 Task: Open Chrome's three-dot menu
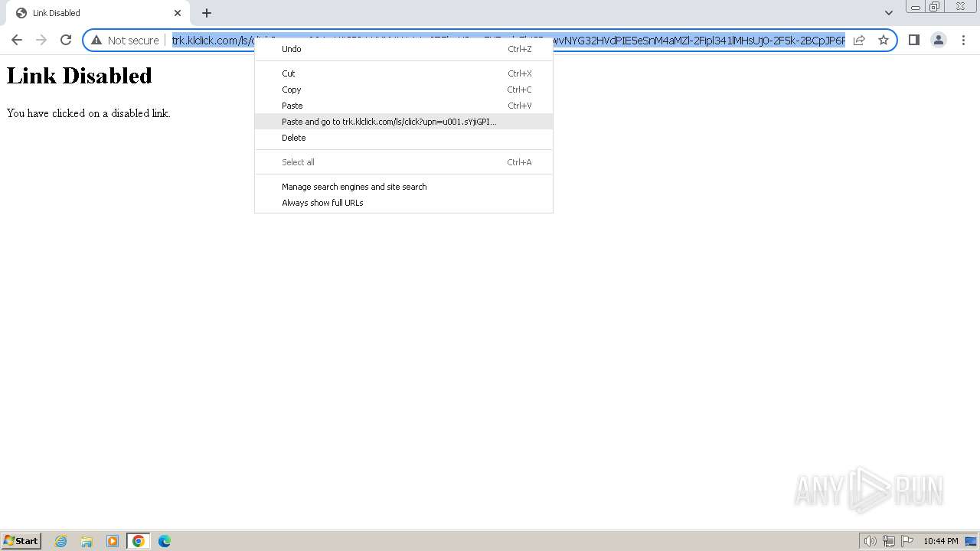click(963, 40)
